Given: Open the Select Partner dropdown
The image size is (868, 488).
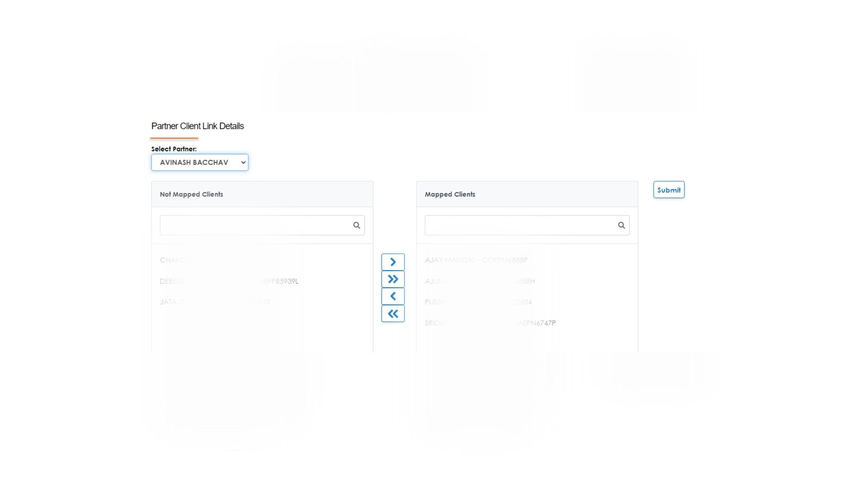Looking at the screenshot, I should pyautogui.click(x=200, y=162).
